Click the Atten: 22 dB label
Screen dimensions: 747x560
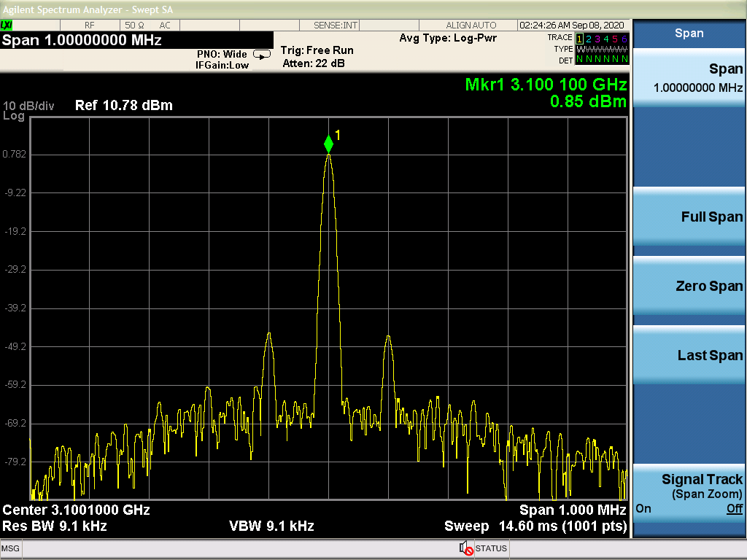point(314,63)
